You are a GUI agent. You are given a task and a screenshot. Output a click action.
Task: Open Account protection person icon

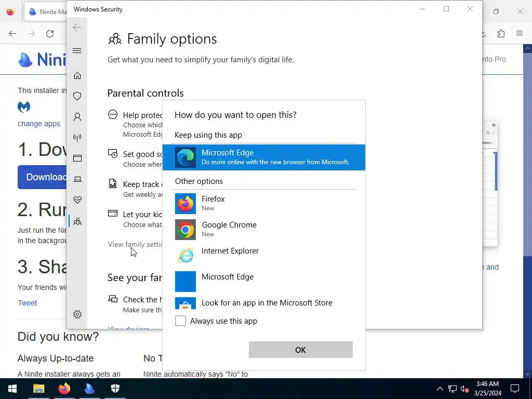coord(77,117)
